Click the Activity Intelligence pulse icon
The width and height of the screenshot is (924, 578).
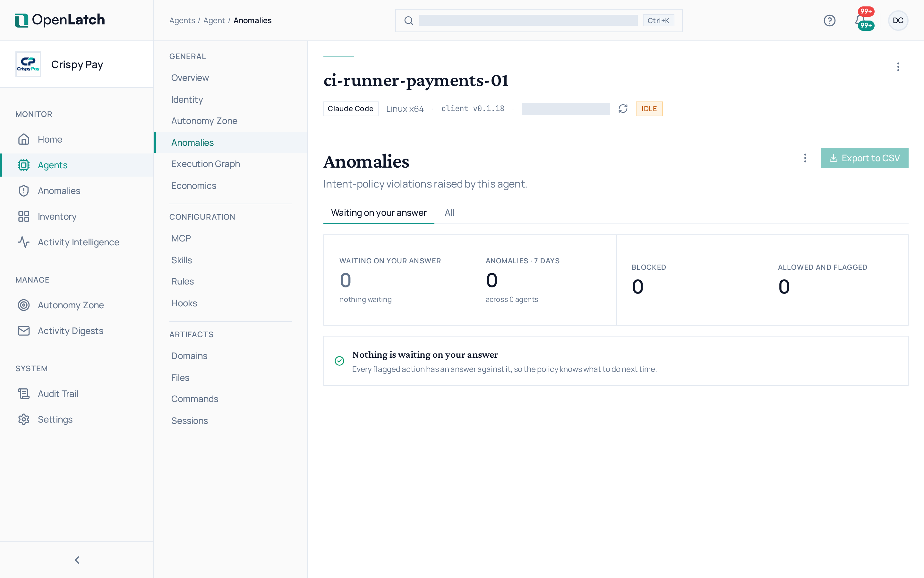point(24,242)
